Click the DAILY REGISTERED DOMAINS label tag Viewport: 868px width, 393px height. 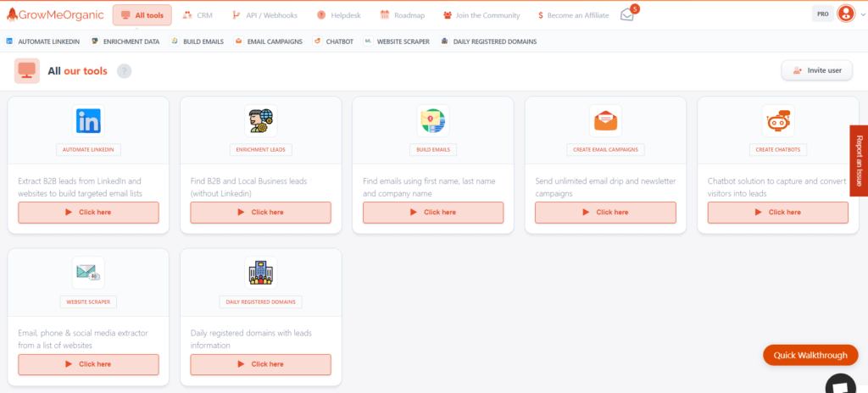tap(261, 302)
